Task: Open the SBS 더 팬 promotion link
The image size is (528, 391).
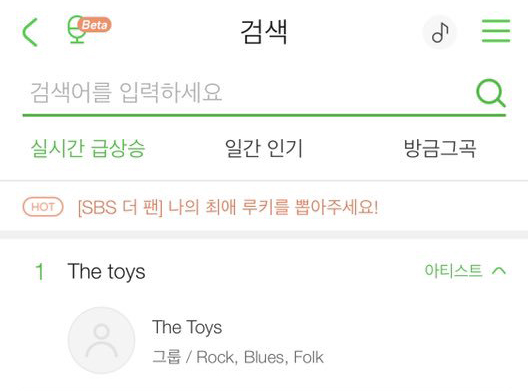Action: tap(228, 207)
